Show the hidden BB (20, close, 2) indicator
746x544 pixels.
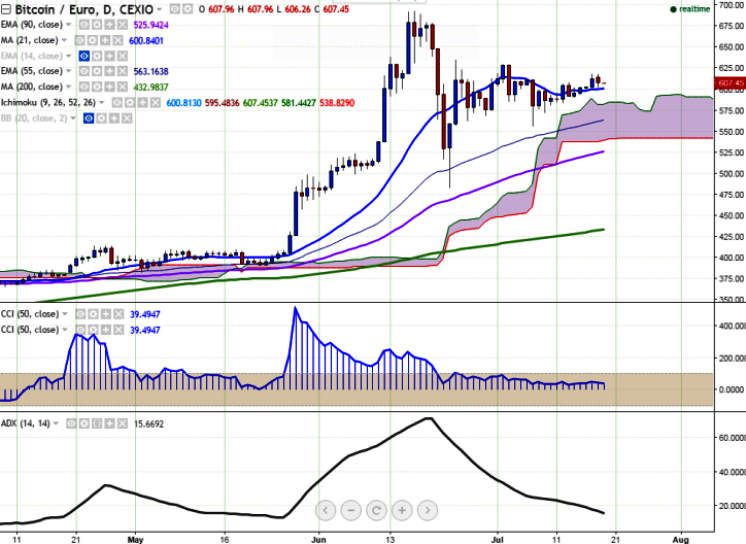(x=88, y=118)
